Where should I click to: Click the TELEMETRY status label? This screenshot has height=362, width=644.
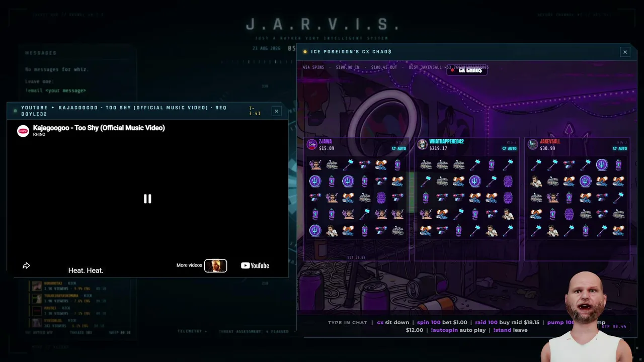coord(192,331)
